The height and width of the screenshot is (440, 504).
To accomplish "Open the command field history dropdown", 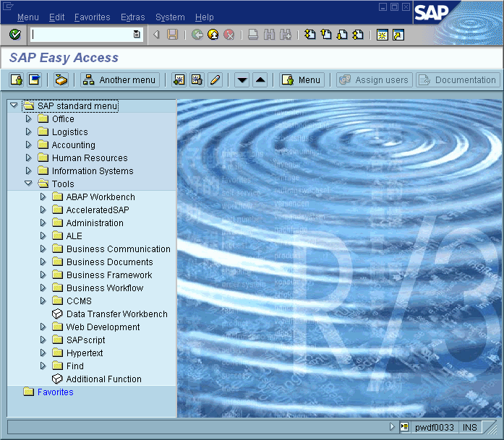I will pos(137,35).
